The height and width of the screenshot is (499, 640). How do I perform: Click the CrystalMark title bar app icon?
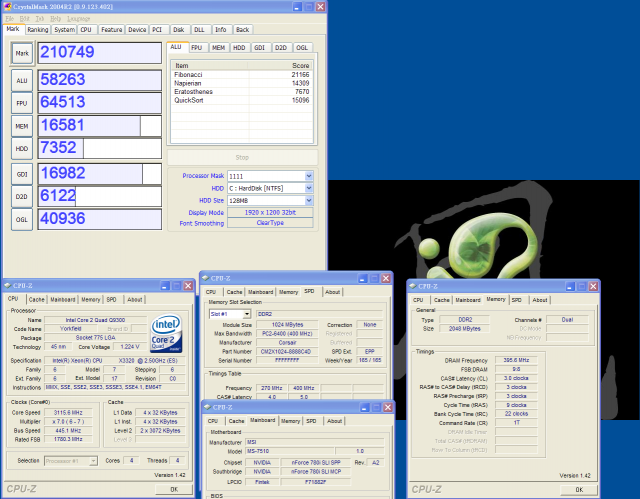[7, 6]
